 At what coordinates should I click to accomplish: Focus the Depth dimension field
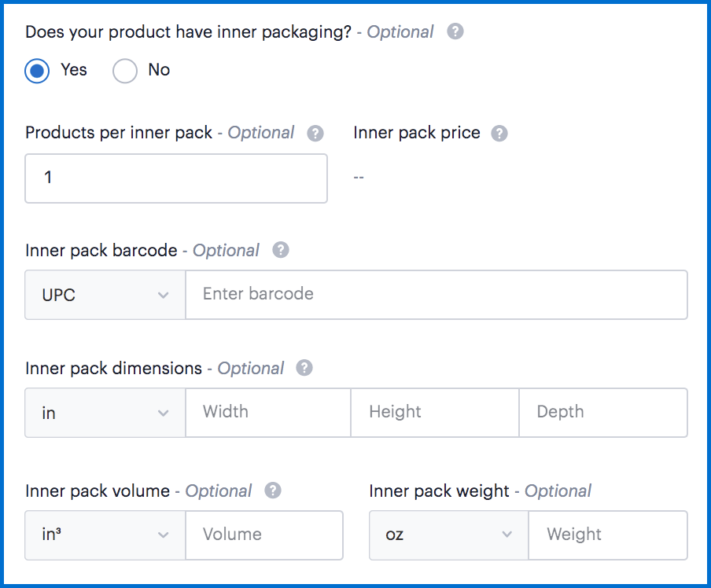coord(602,413)
